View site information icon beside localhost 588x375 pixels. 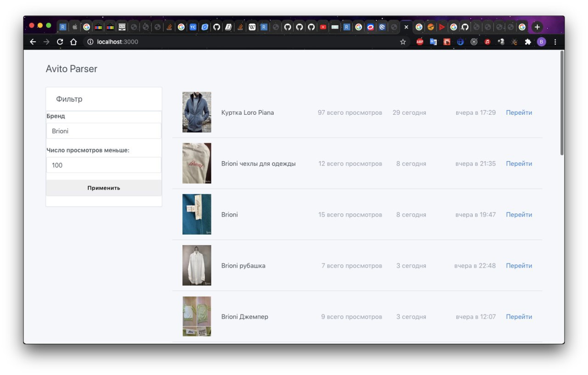click(90, 42)
